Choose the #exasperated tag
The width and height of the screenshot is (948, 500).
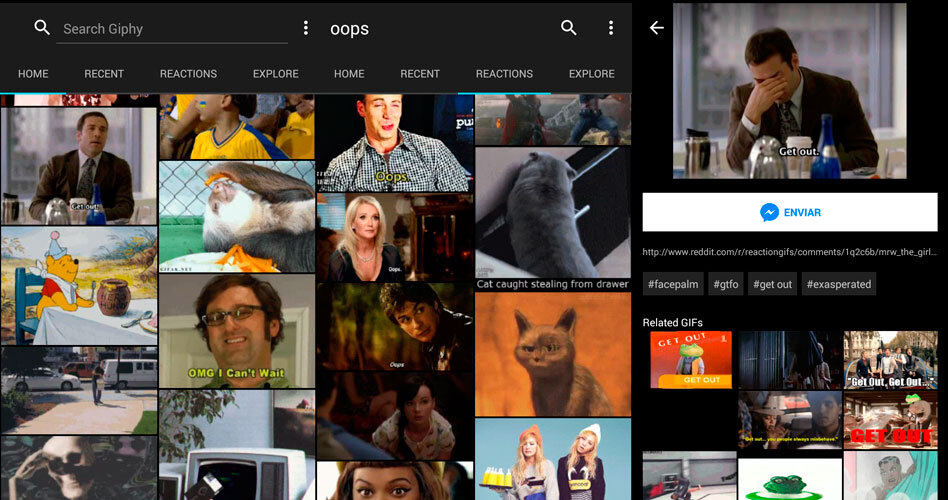click(x=838, y=284)
